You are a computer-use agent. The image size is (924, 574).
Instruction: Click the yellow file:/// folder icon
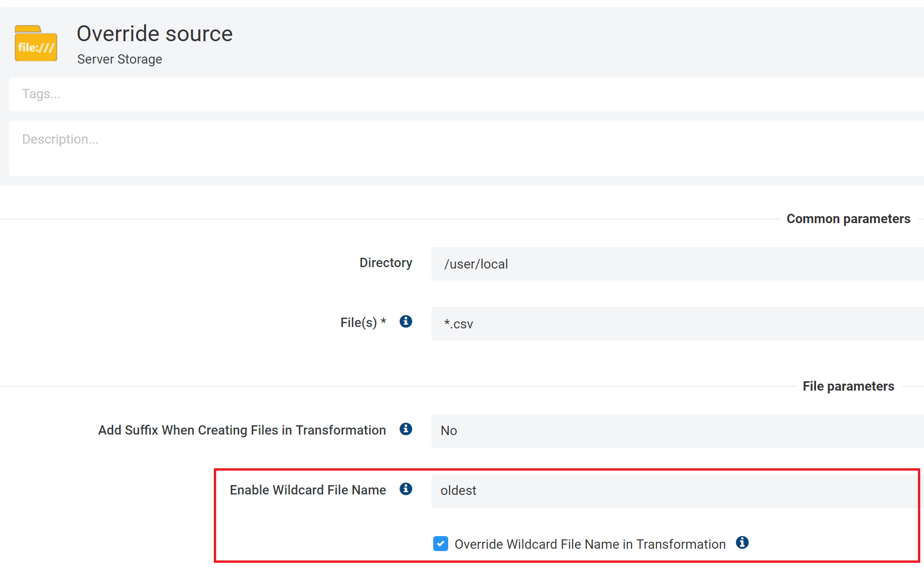(36, 44)
